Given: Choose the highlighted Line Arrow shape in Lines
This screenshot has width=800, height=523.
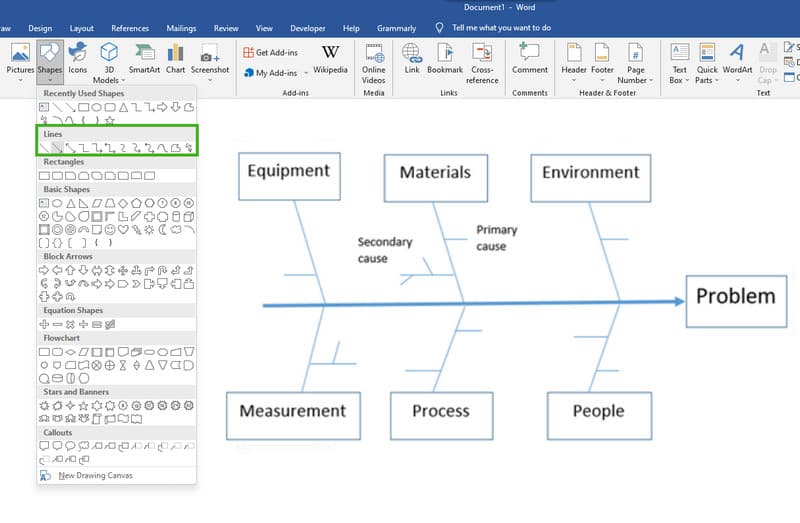Looking at the screenshot, I should [58, 148].
